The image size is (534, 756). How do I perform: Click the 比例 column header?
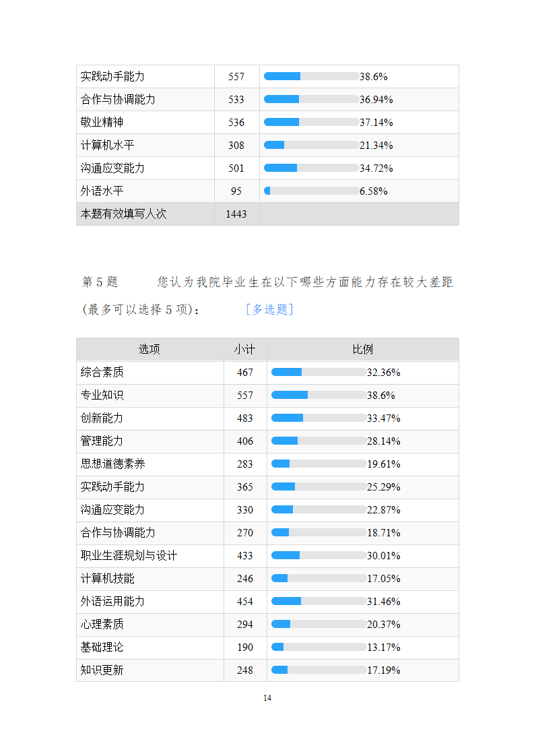tap(362, 349)
